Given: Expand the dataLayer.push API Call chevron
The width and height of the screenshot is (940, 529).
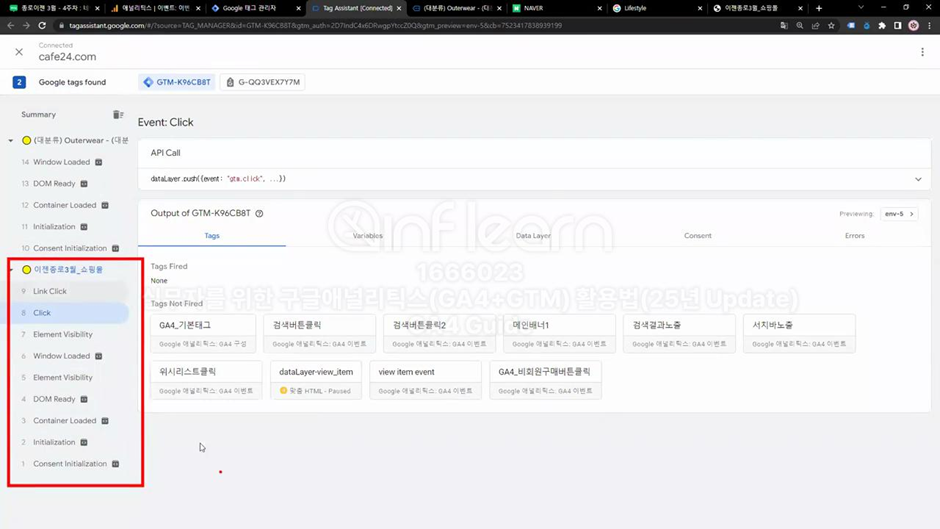Looking at the screenshot, I should pyautogui.click(x=918, y=179).
